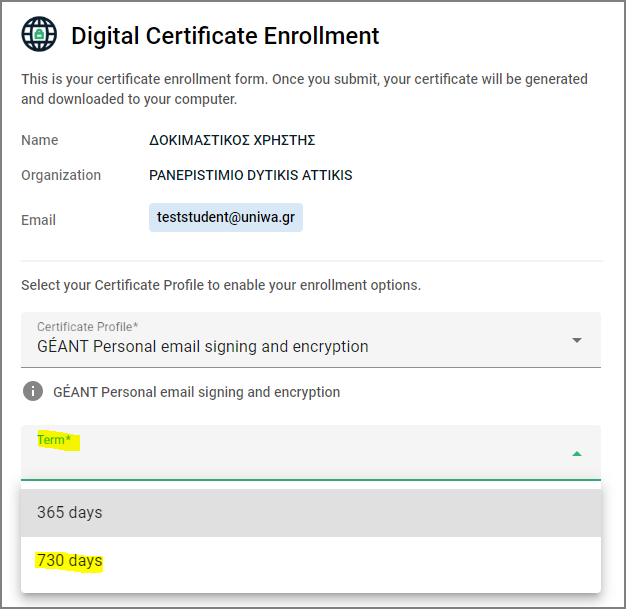
Task: Click the teststudent@uniwa.gr email field
Action: (x=226, y=218)
